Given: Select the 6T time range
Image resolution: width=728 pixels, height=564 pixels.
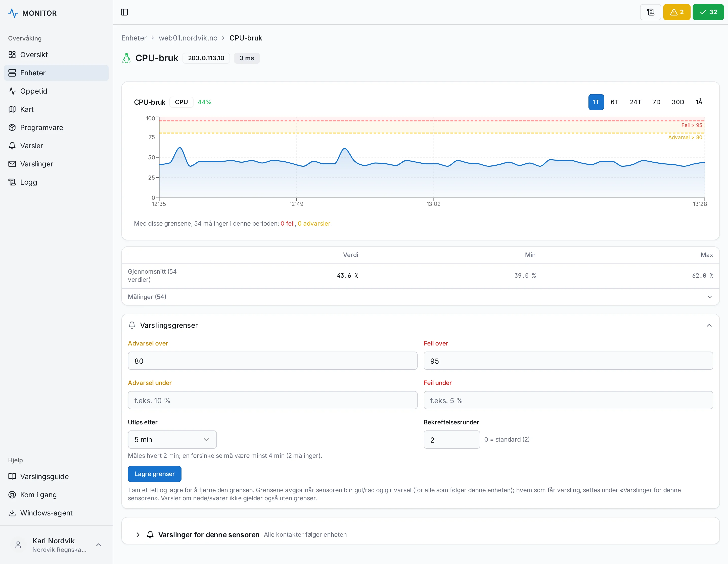Looking at the screenshot, I should click(614, 102).
